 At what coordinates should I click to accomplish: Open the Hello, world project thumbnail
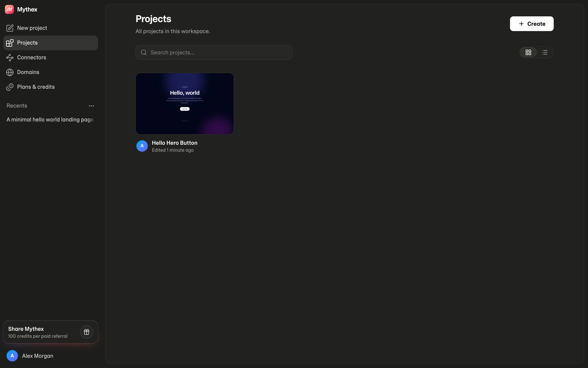185,104
